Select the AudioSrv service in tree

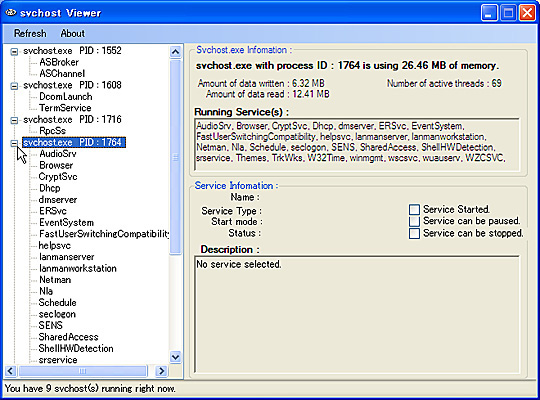(x=58, y=154)
